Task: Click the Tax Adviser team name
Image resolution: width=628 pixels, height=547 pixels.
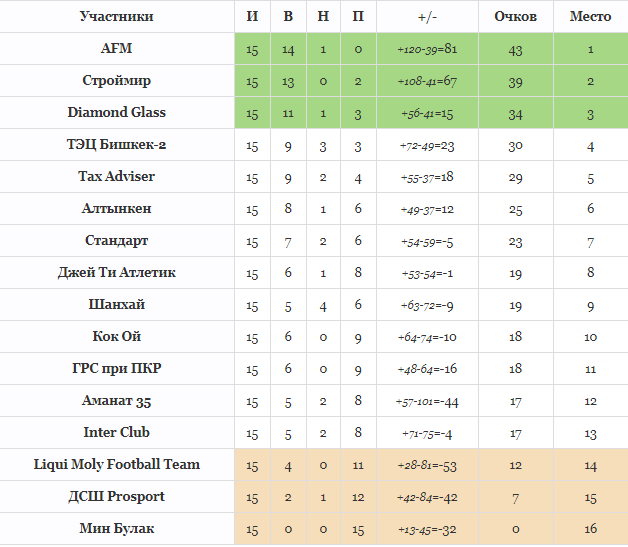Action: click(117, 177)
